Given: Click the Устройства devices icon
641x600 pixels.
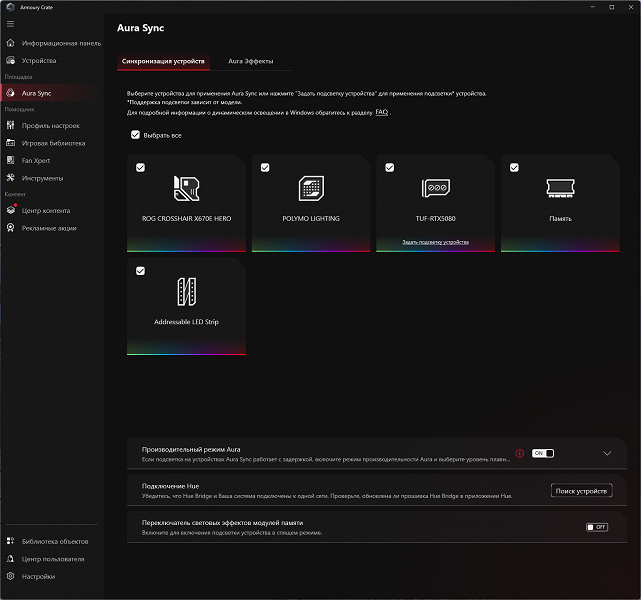Looking at the screenshot, I should (11, 60).
